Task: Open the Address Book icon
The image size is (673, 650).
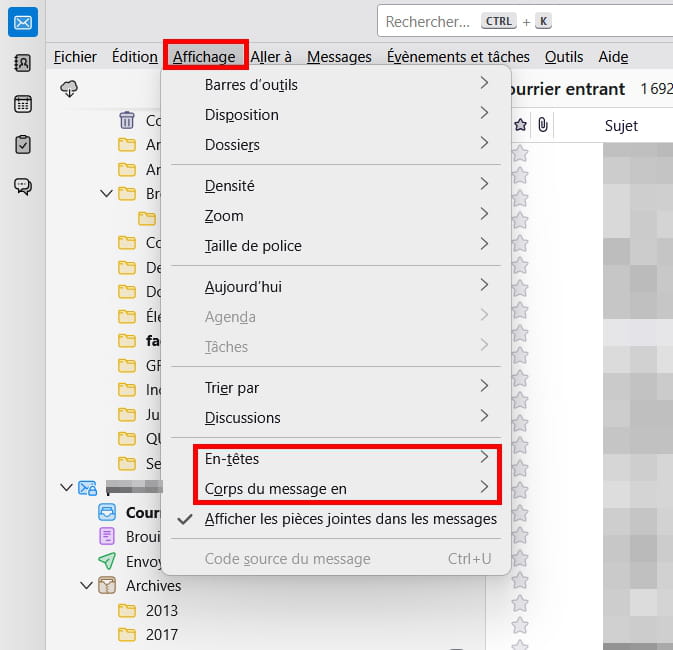Action: pos(22,63)
